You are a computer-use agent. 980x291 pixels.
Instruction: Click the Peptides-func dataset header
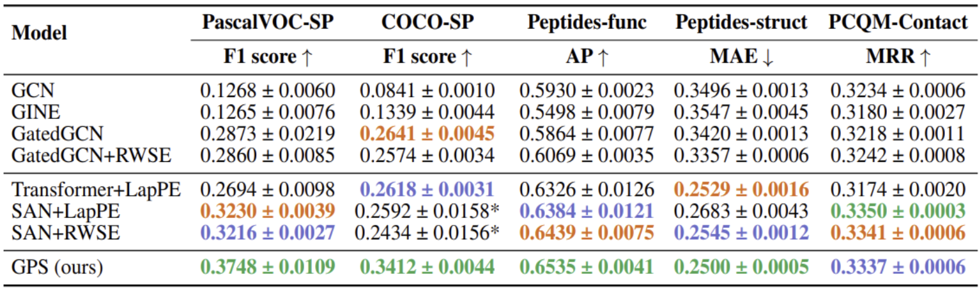coord(586,23)
